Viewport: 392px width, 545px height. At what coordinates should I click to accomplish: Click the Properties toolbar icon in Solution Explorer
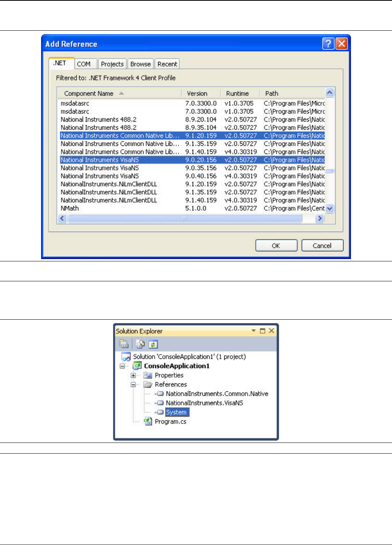click(x=124, y=344)
